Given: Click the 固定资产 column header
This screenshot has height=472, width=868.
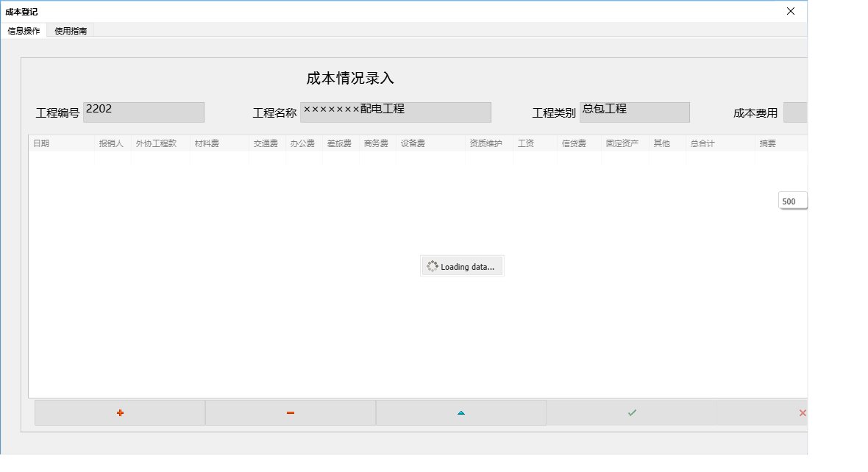Looking at the screenshot, I should click(x=622, y=143).
